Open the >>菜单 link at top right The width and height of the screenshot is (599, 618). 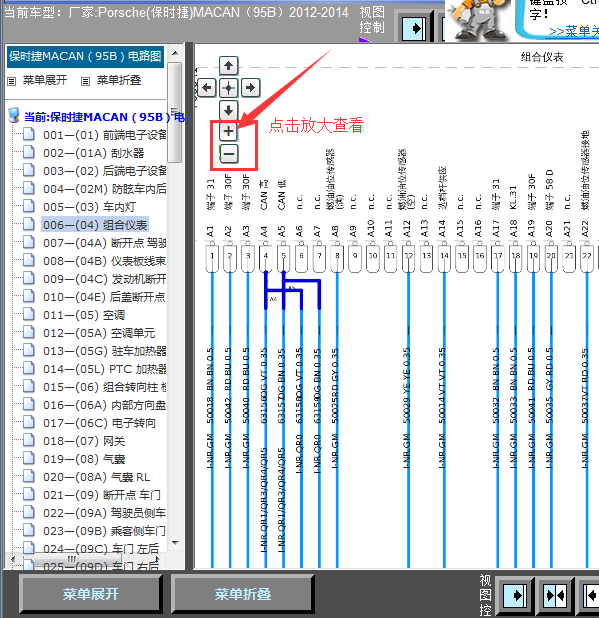[x=574, y=31]
